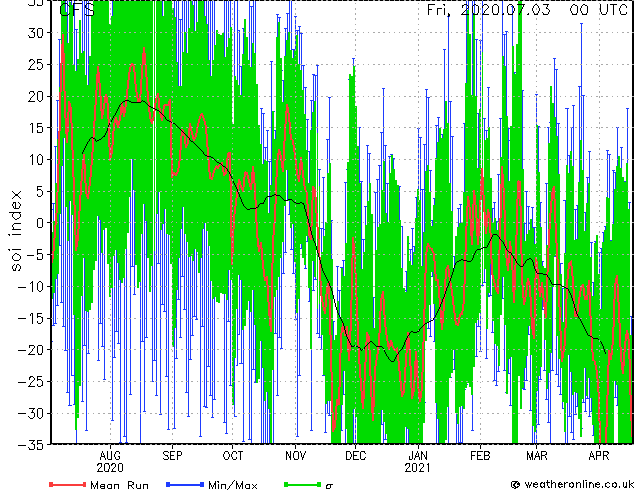Click the 15 y-axis value
The height and width of the screenshot is (490, 634).
point(36,128)
